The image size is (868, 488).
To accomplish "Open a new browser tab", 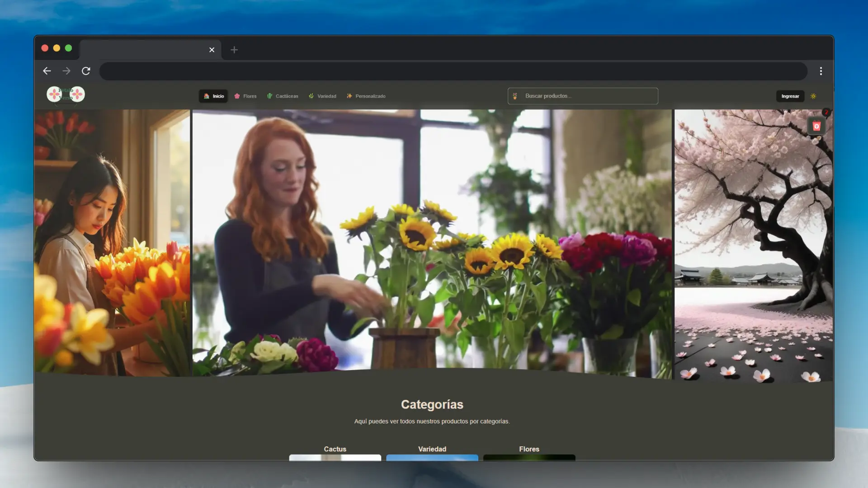I will [x=234, y=50].
